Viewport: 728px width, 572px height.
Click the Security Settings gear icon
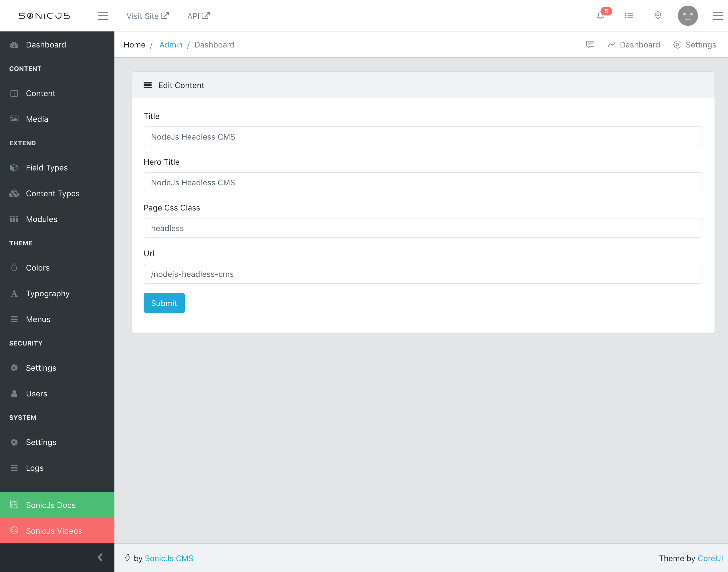14,368
